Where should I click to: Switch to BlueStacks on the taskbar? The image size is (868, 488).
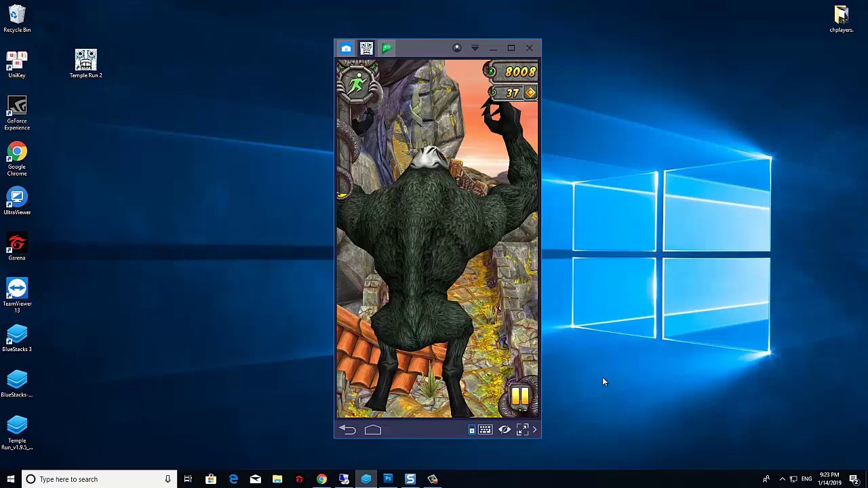(366, 479)
